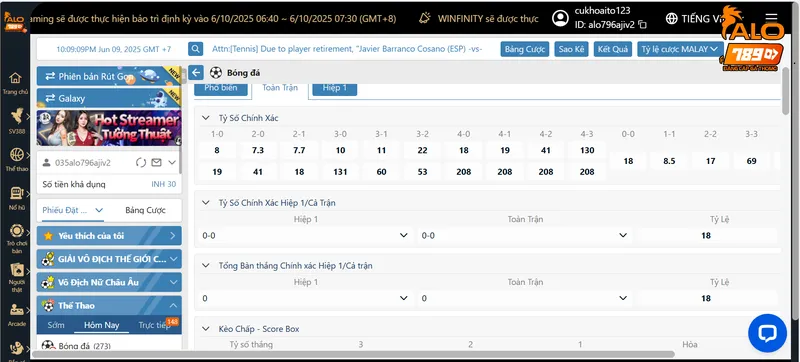Open the SV388 rooster icon

click(16, 116)
